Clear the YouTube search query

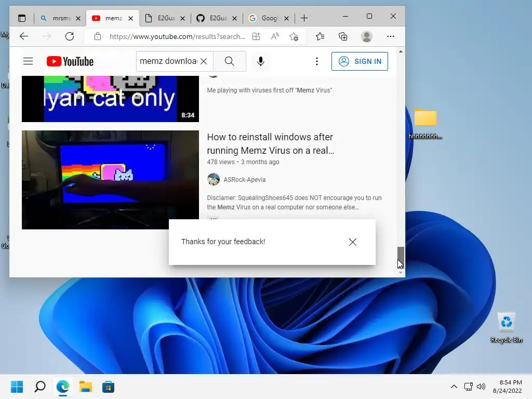coord(204,61)
